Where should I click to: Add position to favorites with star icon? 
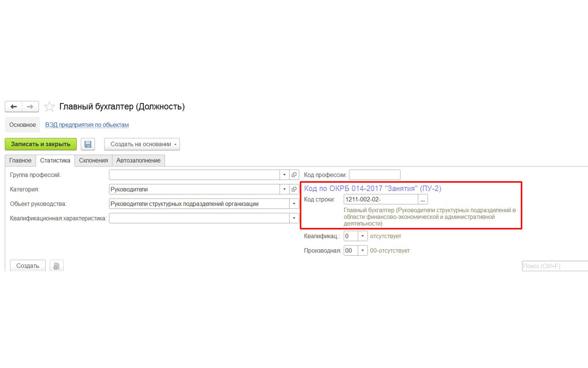click(49, 107)
